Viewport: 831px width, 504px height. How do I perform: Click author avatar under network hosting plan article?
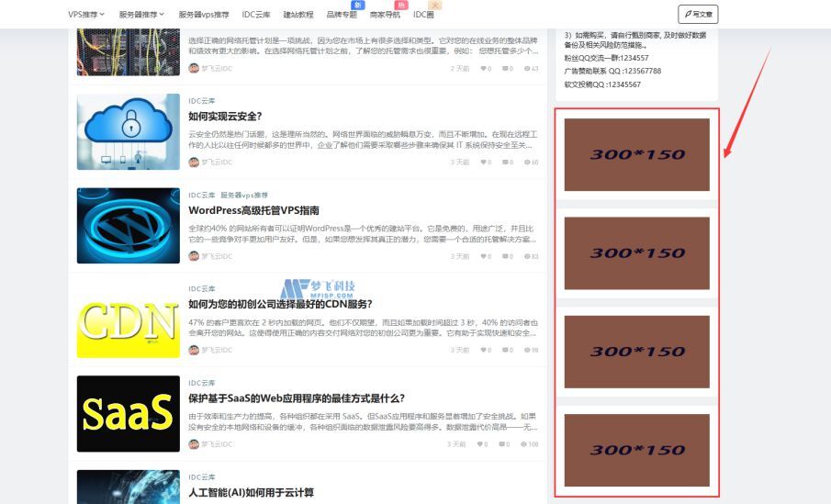(x=194, y=68)
